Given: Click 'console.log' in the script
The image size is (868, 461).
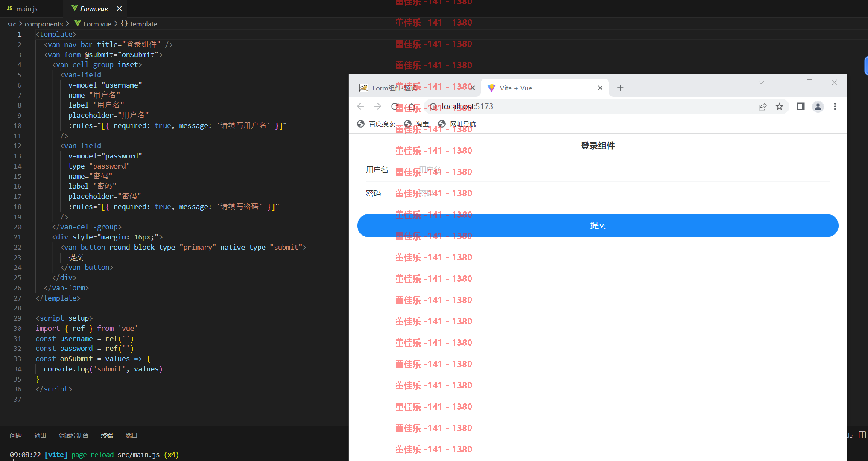Looking at the screenshot, I should click(x=66, y=369).
